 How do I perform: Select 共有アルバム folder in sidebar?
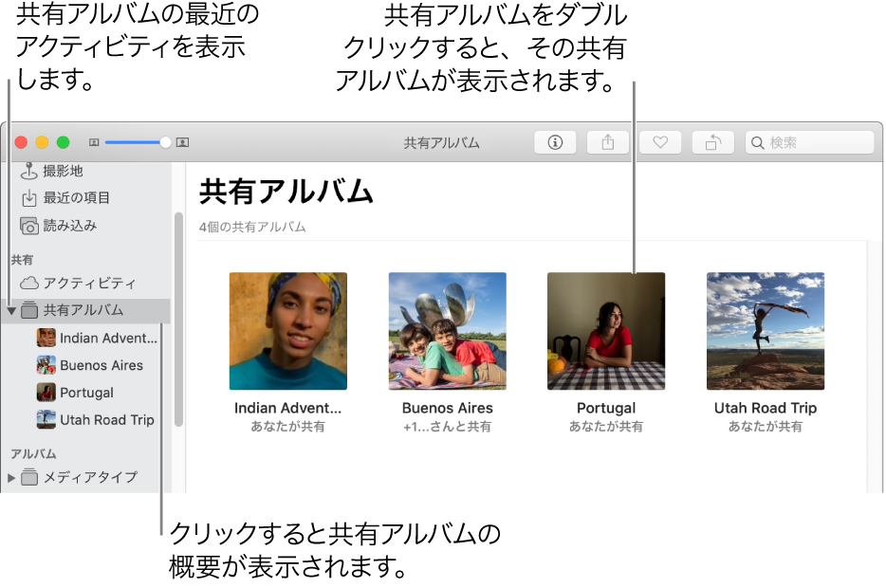[83, 310]
